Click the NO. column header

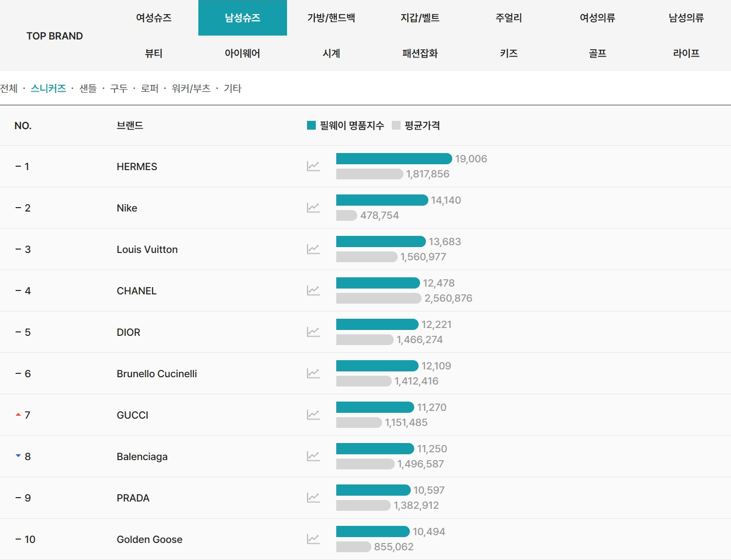pos(23,126)
